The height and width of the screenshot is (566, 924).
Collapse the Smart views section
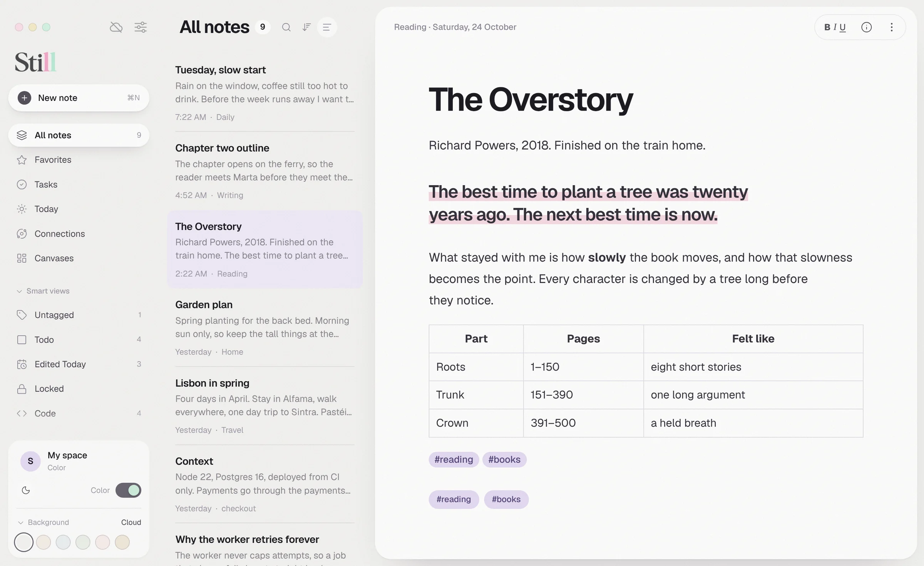point(43,291)
